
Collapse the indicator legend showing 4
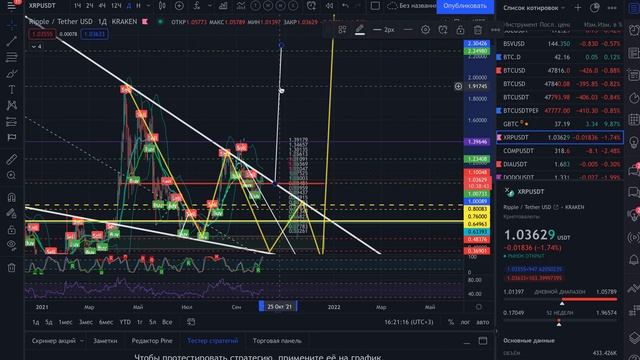coord(36,47)
